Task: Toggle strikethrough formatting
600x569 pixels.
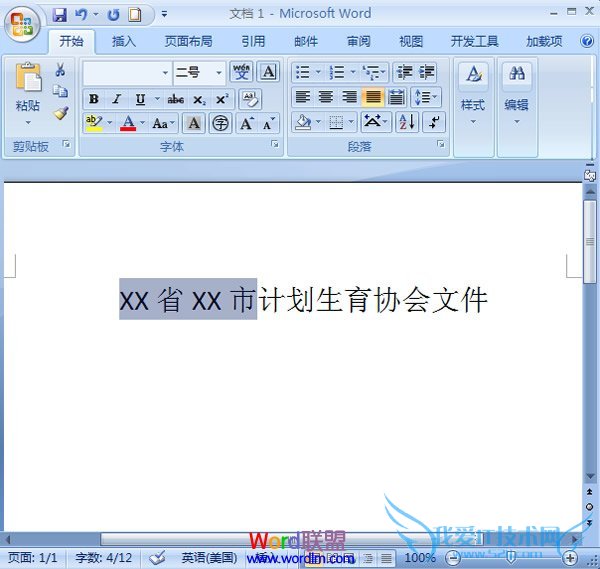Action: click(175, 99)
